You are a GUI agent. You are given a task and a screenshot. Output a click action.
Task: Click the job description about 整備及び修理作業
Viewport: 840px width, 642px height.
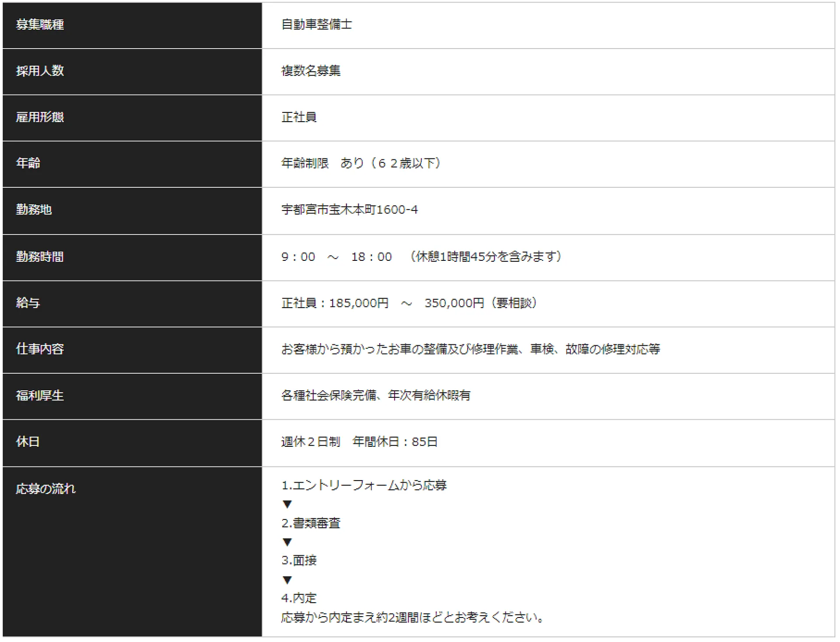tap(470, 349)
